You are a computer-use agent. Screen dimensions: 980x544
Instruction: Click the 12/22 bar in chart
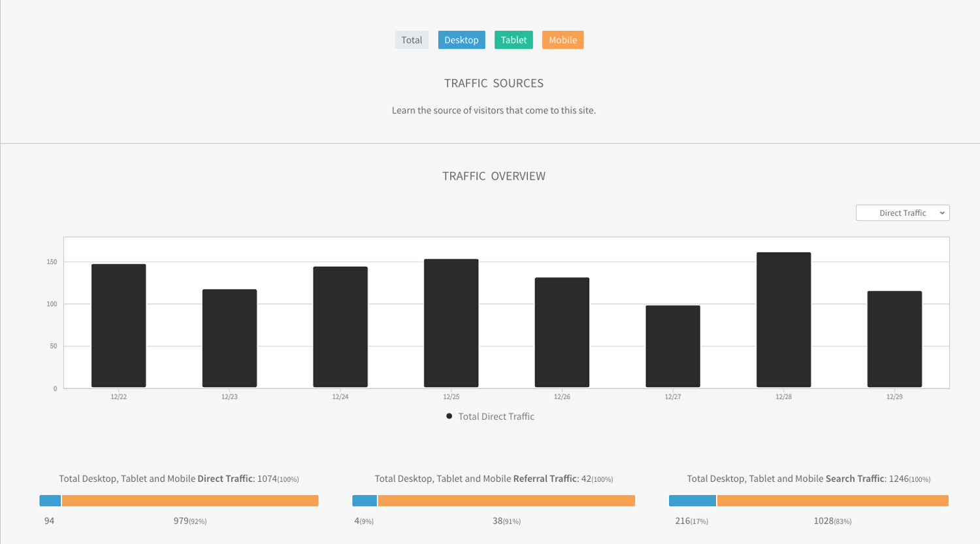coord(118,326)
